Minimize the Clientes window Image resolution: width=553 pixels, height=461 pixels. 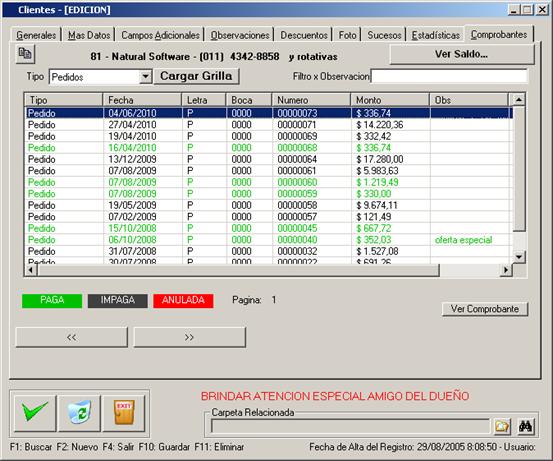514,10
